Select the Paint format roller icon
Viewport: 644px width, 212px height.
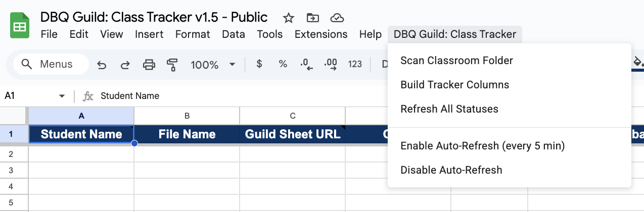[172, 65]
